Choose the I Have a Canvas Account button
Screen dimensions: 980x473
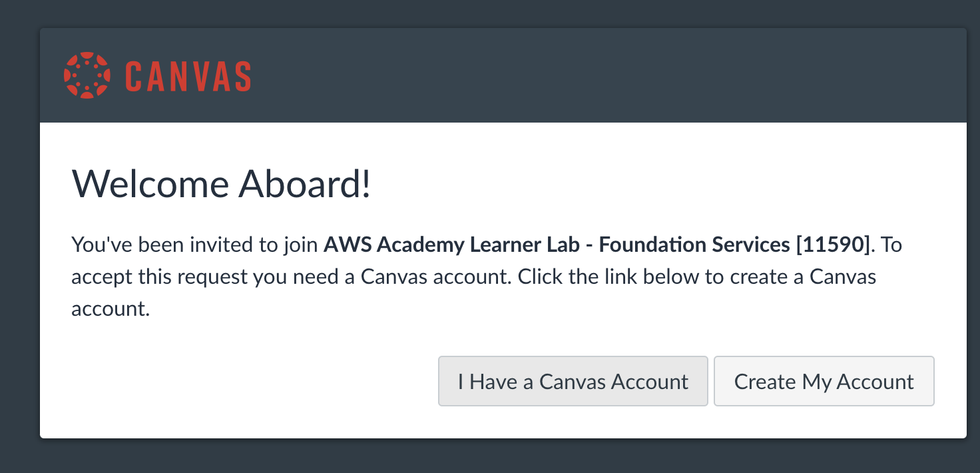pos(573,381)
